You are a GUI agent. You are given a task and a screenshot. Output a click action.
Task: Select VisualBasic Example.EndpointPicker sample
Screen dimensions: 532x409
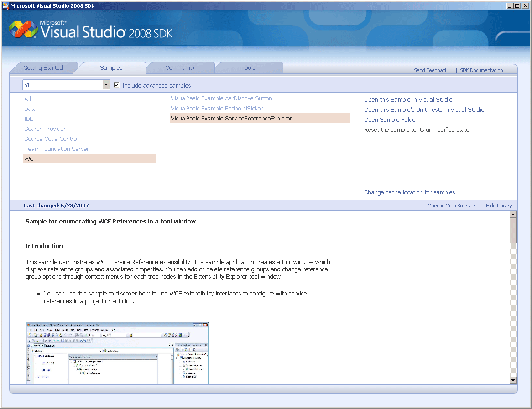point(216,108)
